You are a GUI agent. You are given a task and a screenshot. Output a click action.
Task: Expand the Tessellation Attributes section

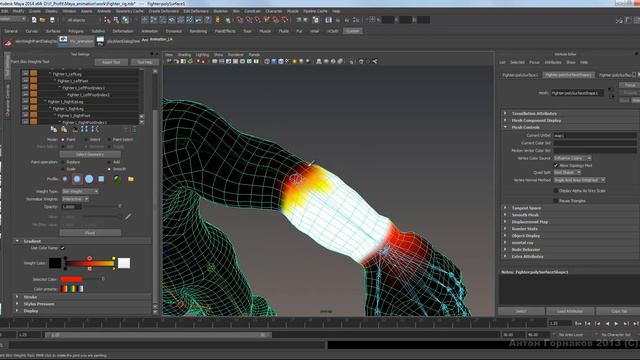coord(505,113)
